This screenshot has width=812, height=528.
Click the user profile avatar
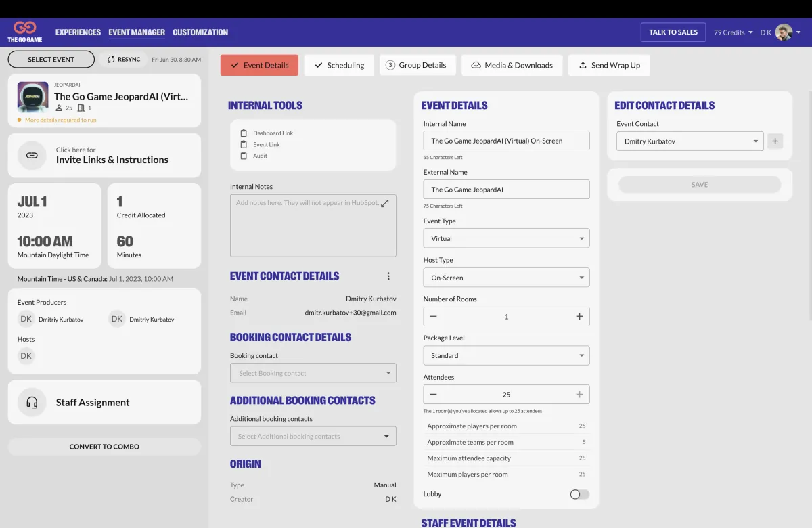pos(784,32)
